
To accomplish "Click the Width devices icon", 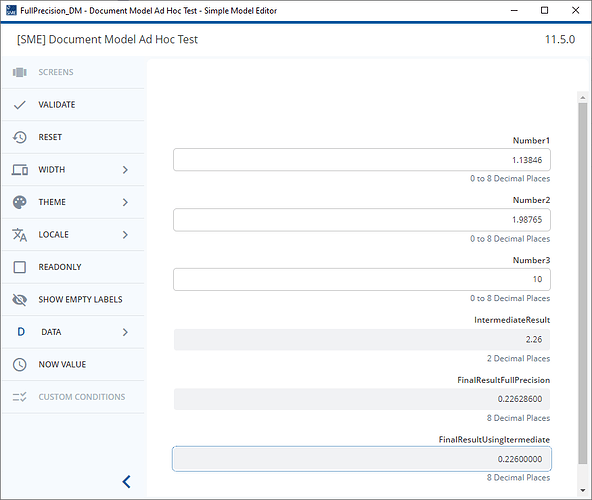I will point(20,170).
